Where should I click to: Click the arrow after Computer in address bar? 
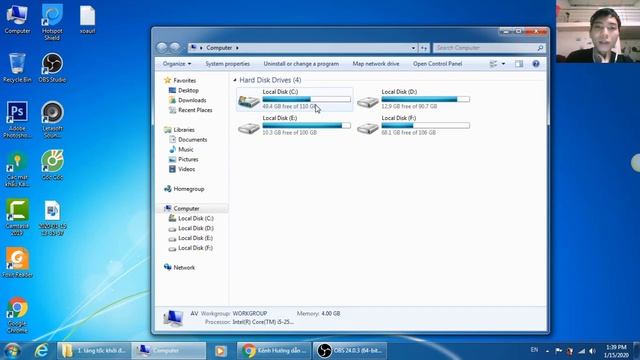pyautogui.click(x=237, y=48)
